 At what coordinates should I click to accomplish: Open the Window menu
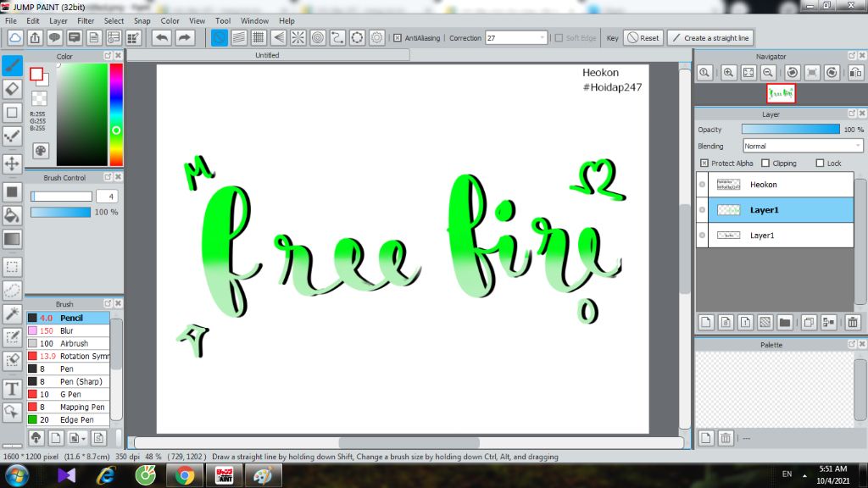tap(254, 20)
